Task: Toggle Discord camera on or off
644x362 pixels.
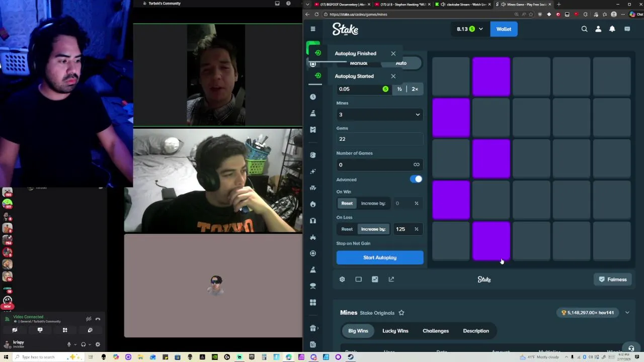Action: [15, 330]
